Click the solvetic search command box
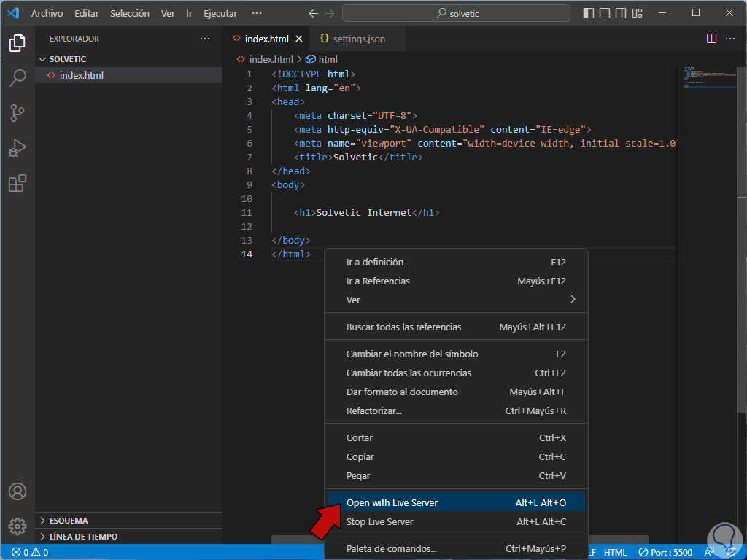 [x=457, y=13]
